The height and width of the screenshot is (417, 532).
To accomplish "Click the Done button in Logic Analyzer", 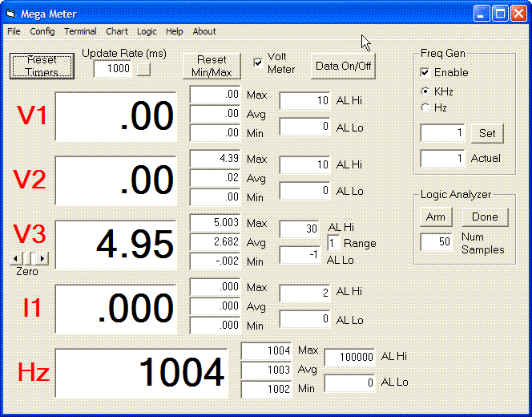I will 485,217.
